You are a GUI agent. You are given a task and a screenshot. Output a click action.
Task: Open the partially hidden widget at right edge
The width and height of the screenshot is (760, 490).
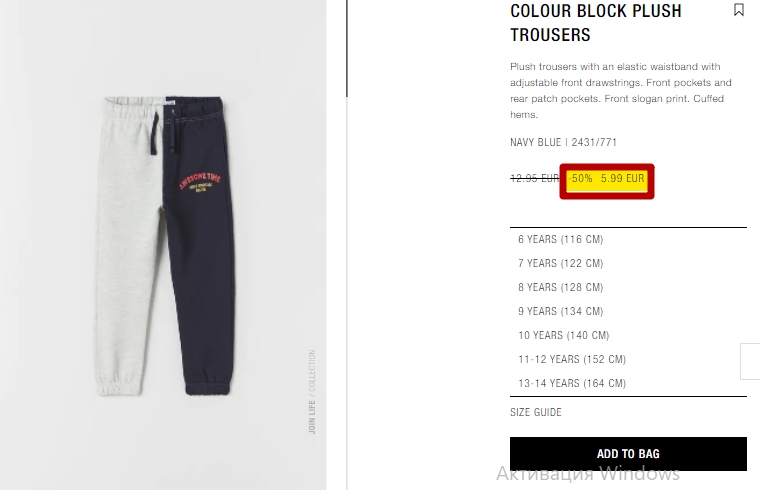pos(750,361)
